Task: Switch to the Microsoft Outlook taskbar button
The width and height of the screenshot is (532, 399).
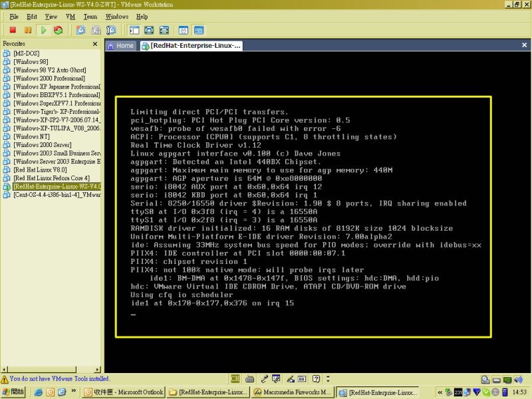Action: click(124, 392)
